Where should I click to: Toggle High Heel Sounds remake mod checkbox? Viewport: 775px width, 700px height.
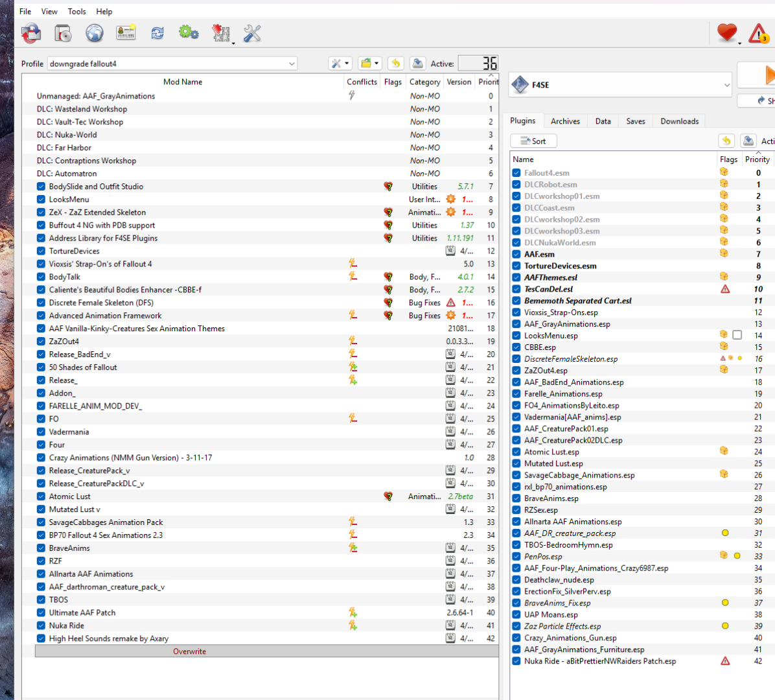click(41, 638)
